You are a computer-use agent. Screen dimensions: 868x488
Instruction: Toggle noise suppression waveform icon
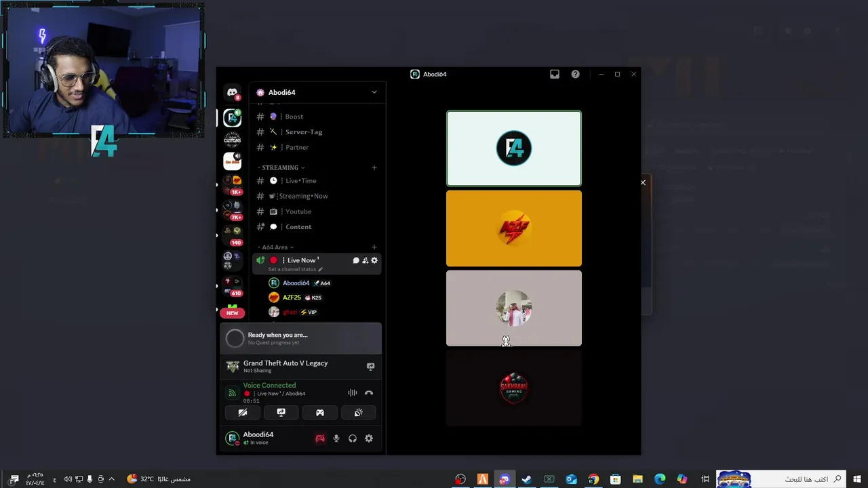[353, 393]
